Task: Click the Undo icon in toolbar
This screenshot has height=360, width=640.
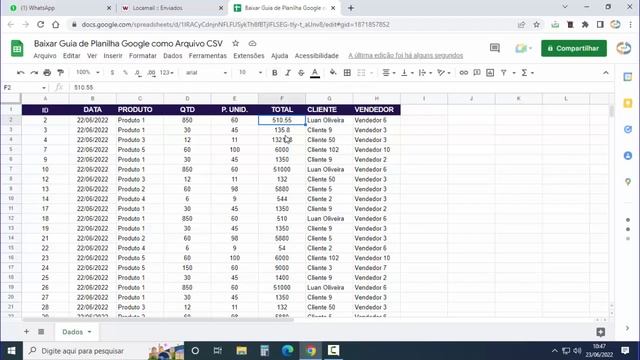Action: (x=20, y=73)
